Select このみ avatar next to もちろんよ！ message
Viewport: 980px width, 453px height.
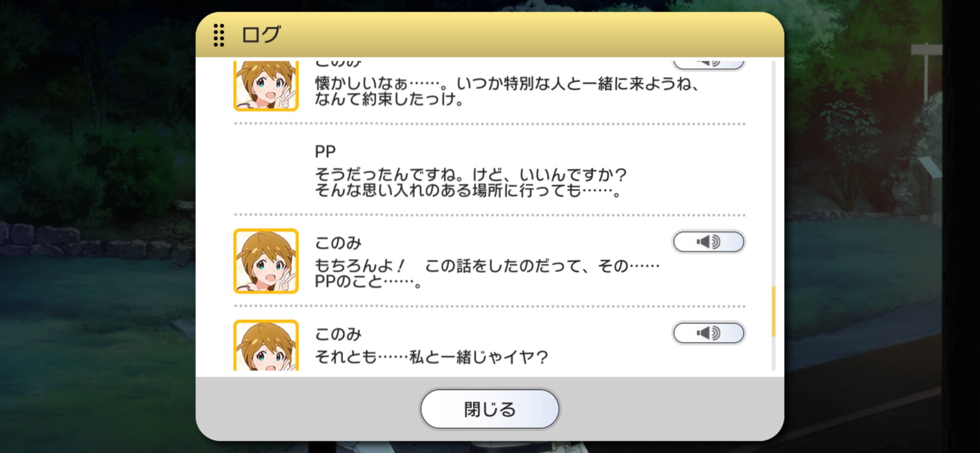[x=266, y=261]
